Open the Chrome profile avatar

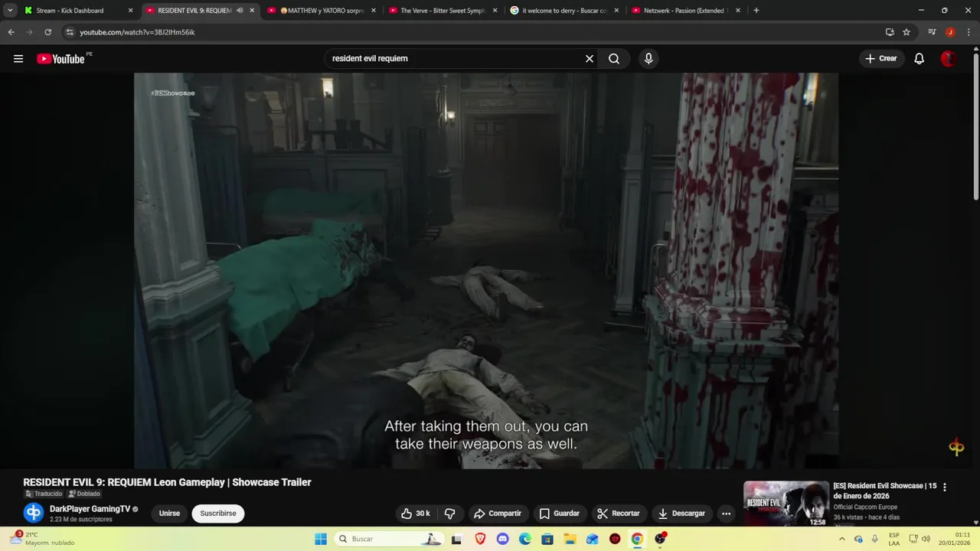[x=950, y=32]
